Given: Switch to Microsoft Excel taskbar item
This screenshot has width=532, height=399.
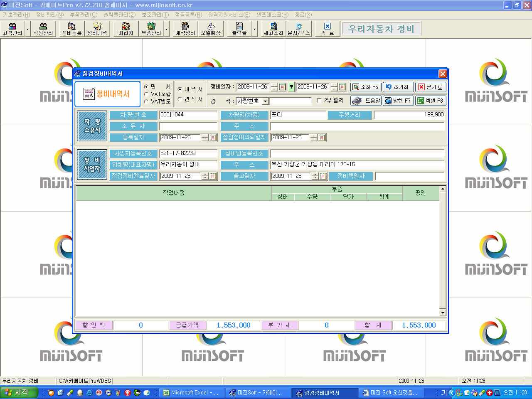Looking at the screenshot, I should (x=191, y=392).
